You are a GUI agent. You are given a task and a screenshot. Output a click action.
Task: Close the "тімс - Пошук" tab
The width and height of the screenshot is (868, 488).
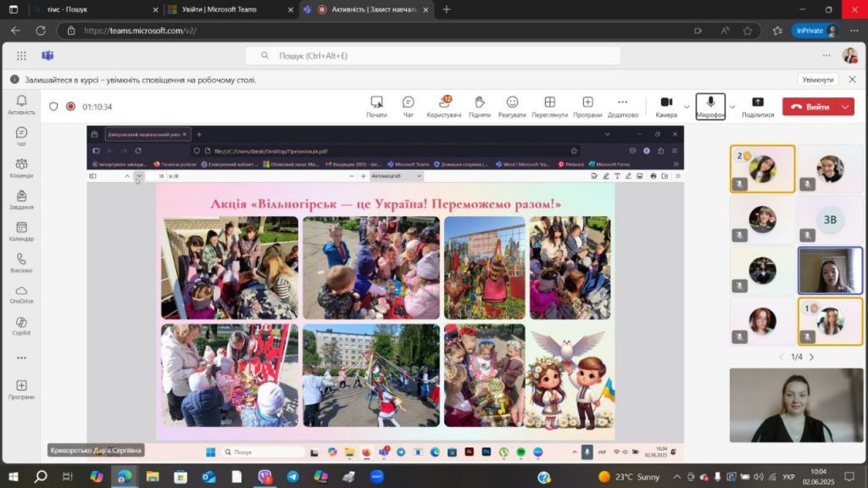[156, 9]
